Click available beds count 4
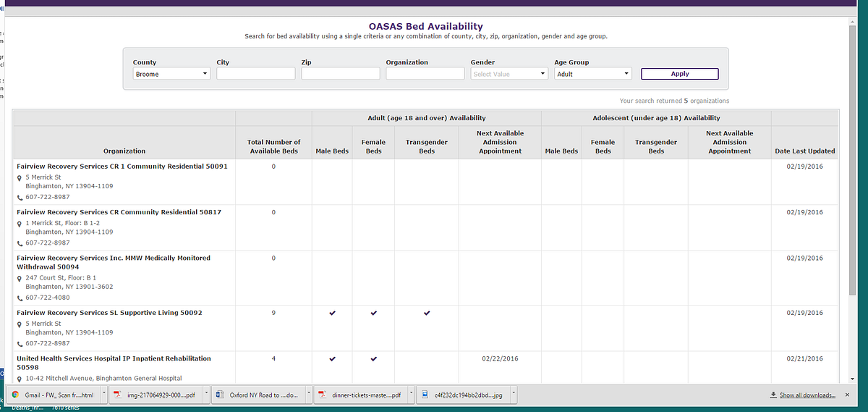The width and height of the screenshot is (868, 412). (273, 358)
